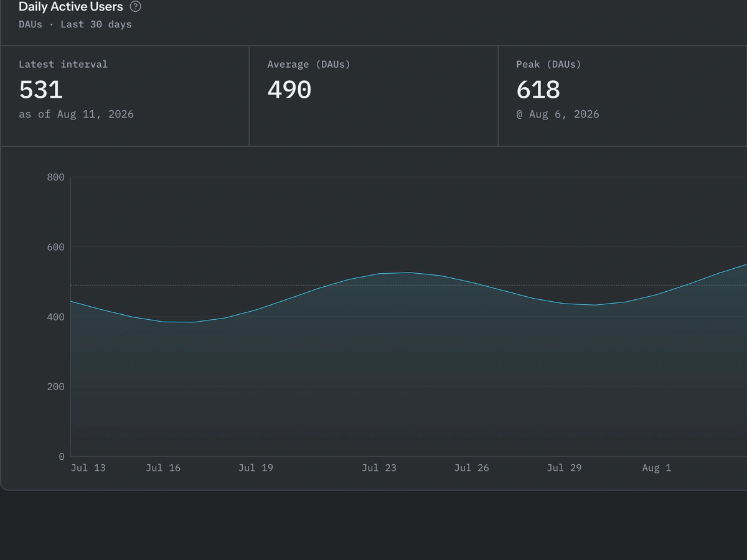Select the Daily Active Users title
The image size is (747, 560).
(x=71, y=7)
